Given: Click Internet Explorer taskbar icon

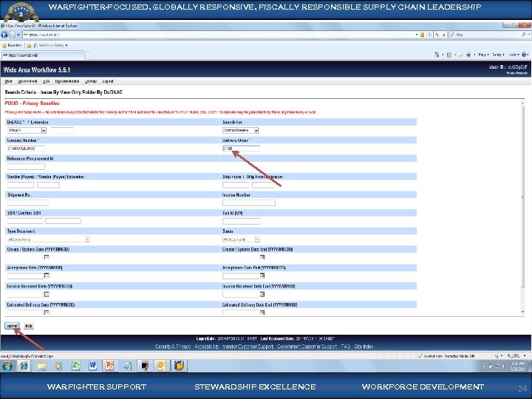Looking at the screenshot, I should coord(24,366).
